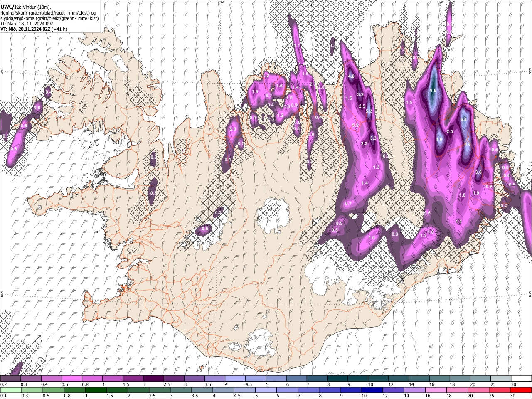Viewport: 532px width, 399px height.
Task: Click the dark blue rain swatch labeled 10
Action: point(371,390)
